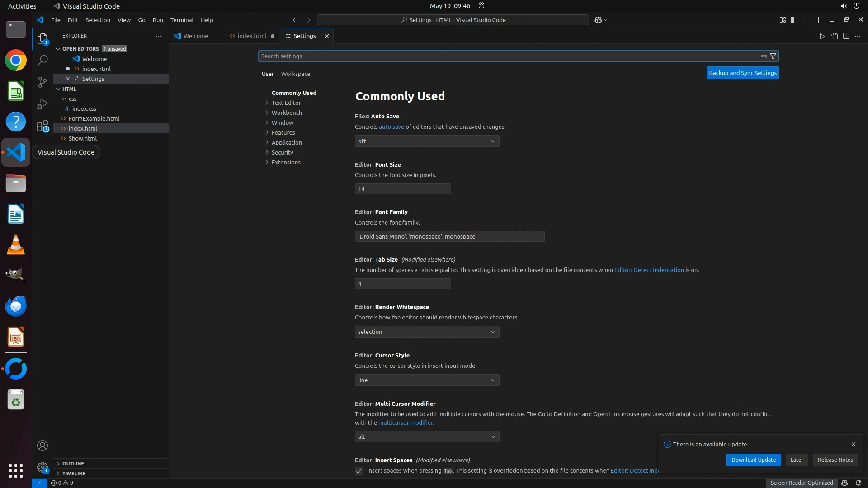
Task: Open the Cursor Style dropdown
Action: 427,380
